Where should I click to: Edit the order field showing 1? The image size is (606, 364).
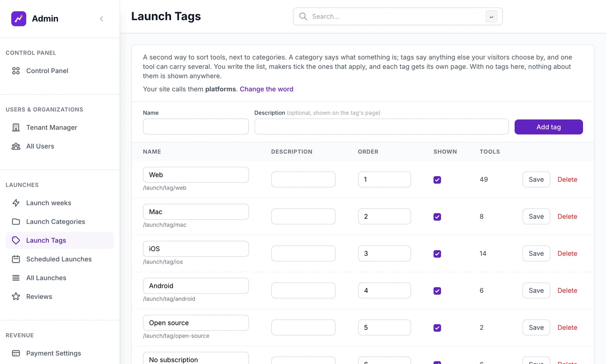[384, 179]
